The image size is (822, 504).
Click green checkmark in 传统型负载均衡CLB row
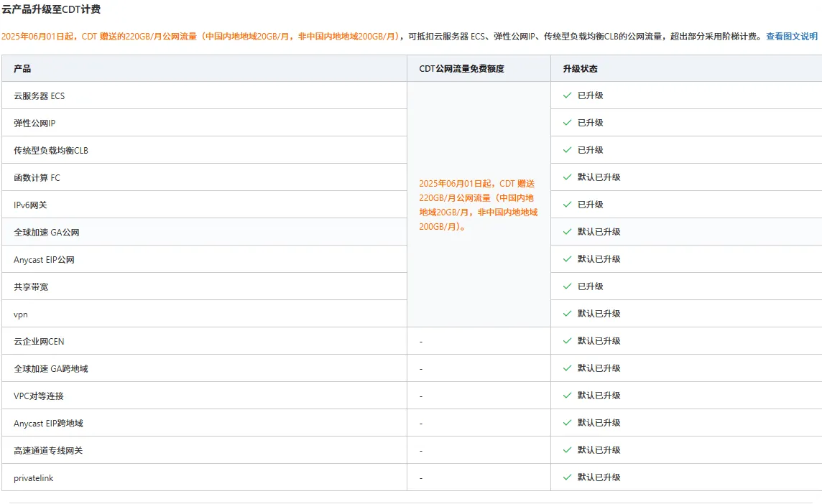(567, 150)
